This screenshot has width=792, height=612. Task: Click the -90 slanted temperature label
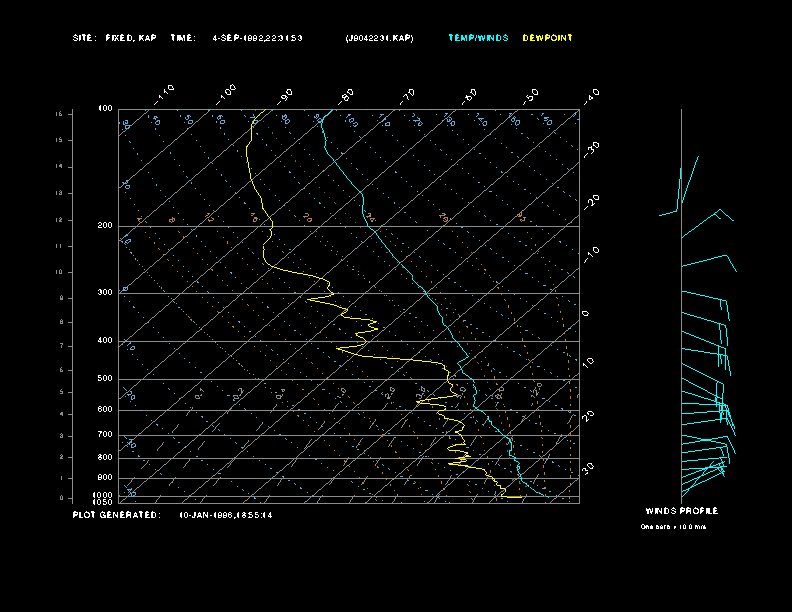click(284, 96)
